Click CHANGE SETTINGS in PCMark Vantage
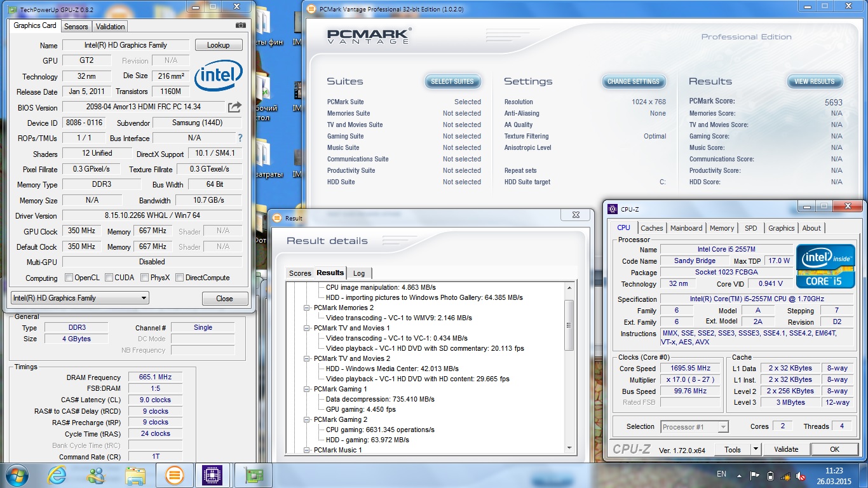Screen dimensions: 868x488 pyautogui.click(x=634, y=81)
